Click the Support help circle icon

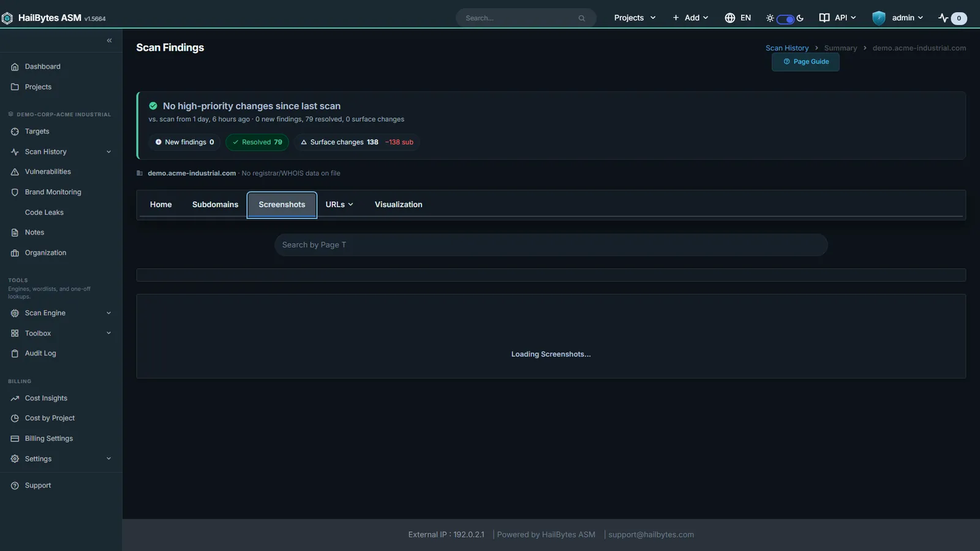15,485
